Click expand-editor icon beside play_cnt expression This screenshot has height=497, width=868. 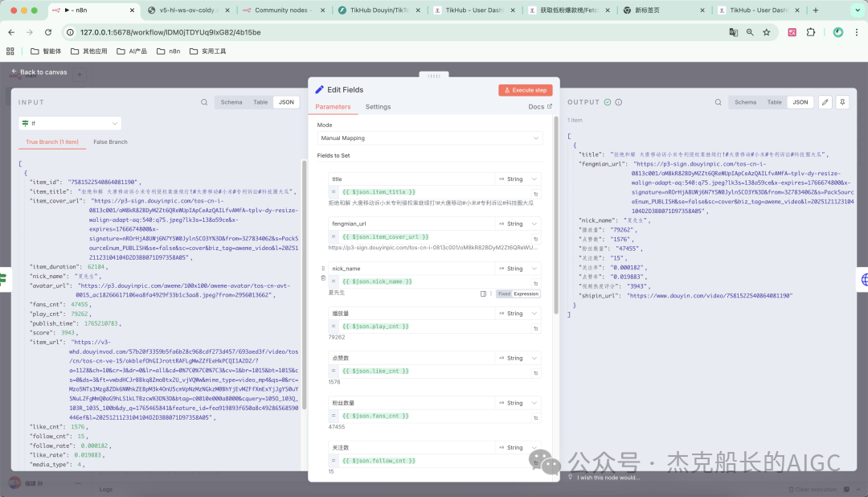pos(535,329)
